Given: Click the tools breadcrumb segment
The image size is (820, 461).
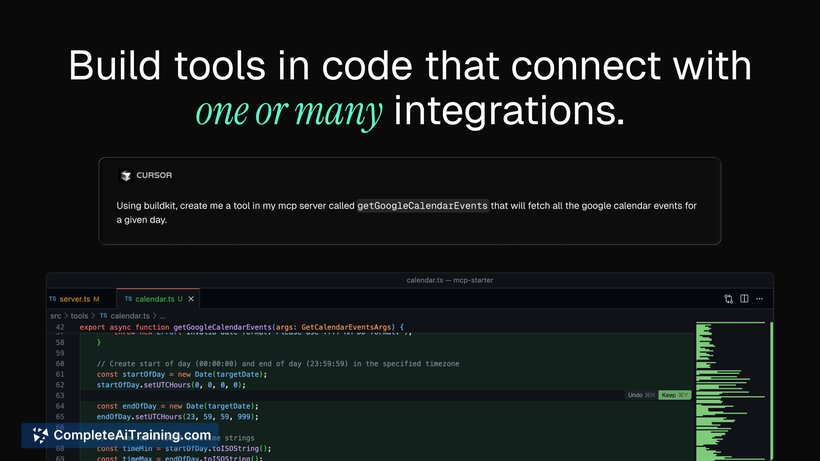Looking at the screenshot, I should pyautogui.click(x=79, y=316).
